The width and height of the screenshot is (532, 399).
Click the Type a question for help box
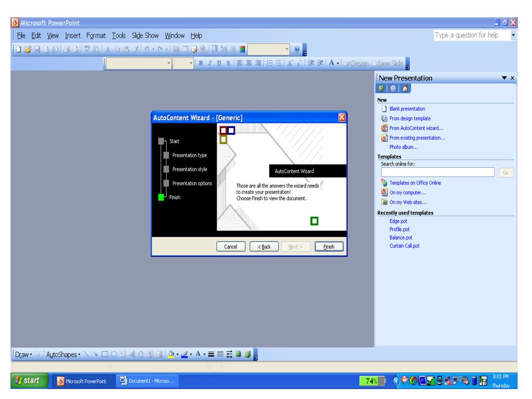point(472,35)
